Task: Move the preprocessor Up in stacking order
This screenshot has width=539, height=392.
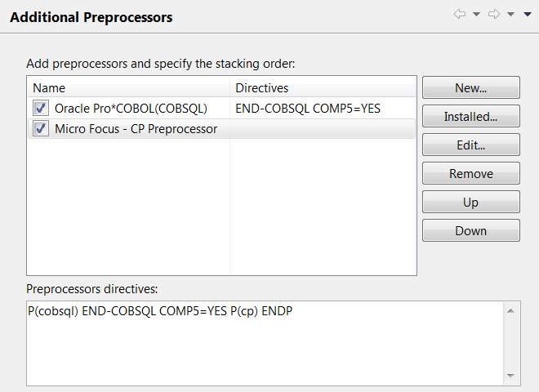Action: pyautogui.click(x=470, y=203)
